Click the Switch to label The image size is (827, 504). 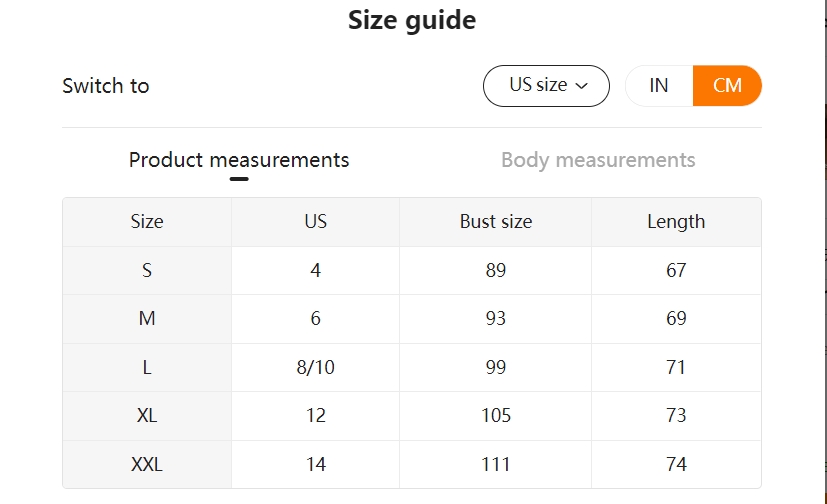point(106,86)
